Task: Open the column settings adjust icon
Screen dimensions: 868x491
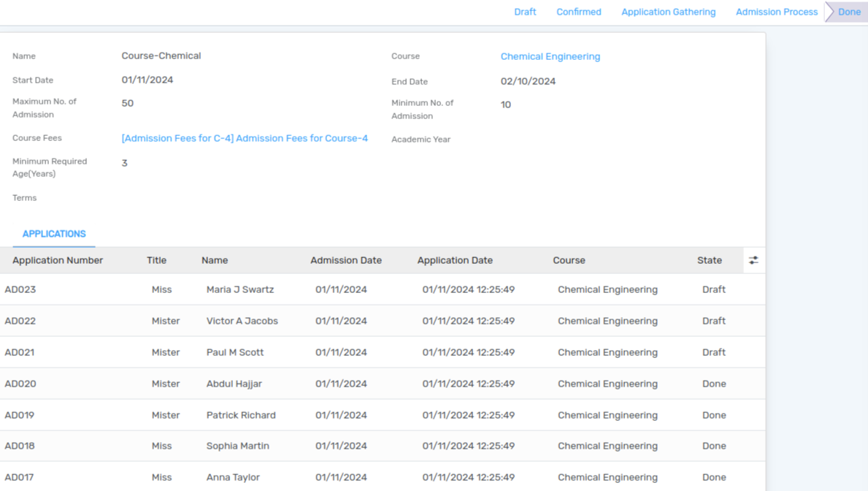Action: tap(753, 260)
